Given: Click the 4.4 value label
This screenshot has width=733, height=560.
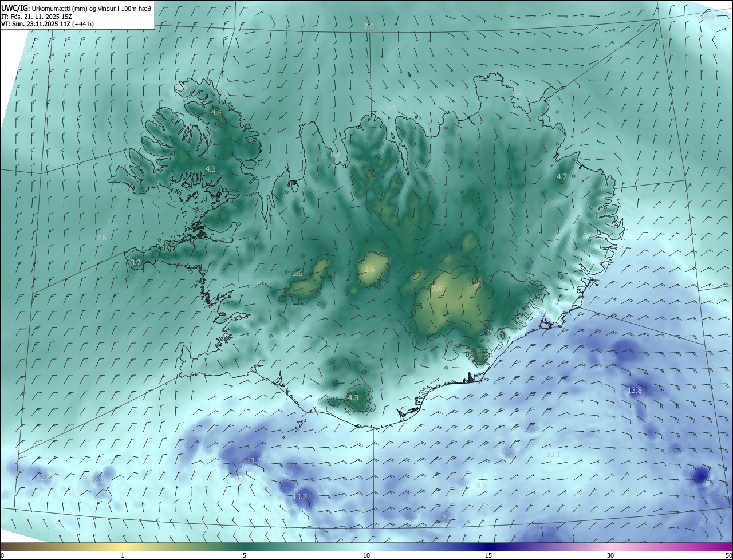Looking at the screenshot, I should coord(216,113).
